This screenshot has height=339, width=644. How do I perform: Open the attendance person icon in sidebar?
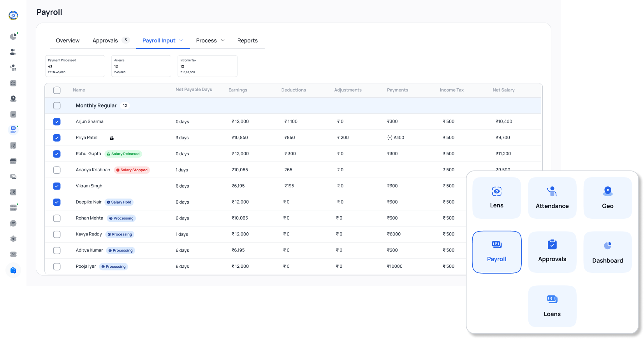coord(13,68)
